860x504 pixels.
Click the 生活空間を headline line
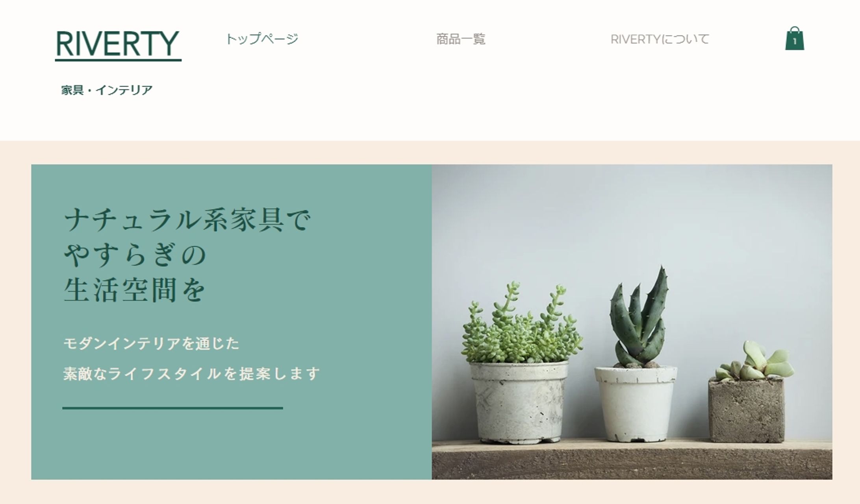(x=135, y=290)
